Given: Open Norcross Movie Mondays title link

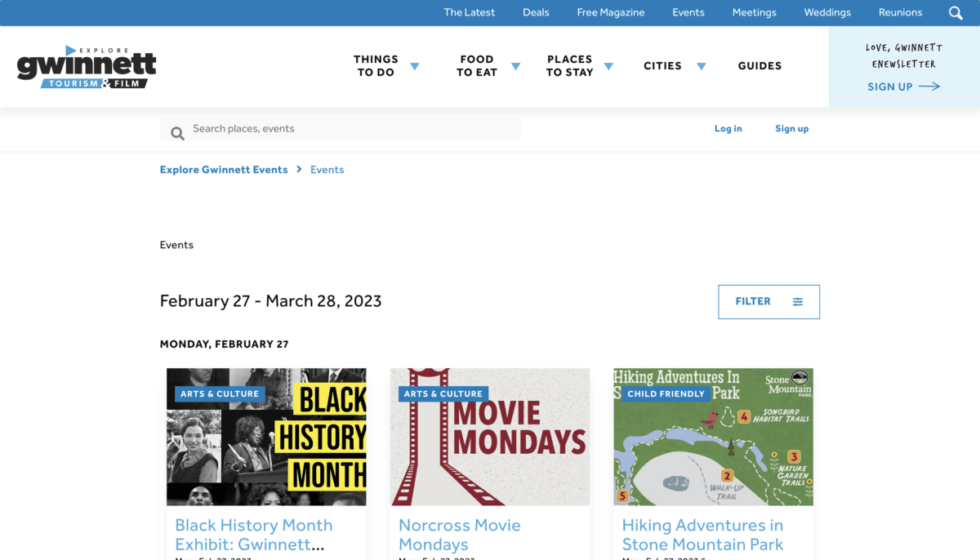Looking at the screenshot, I should pos(460,535).
